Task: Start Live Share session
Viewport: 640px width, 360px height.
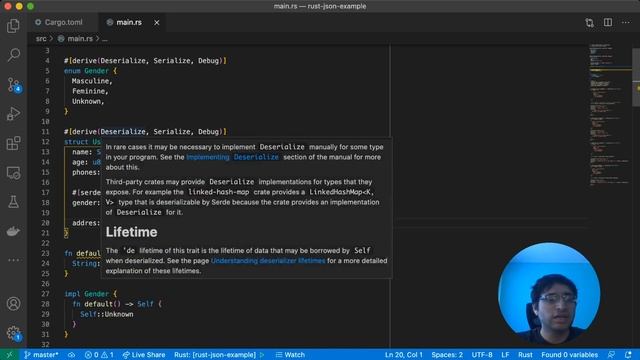Action: click(x=144, y=355)
